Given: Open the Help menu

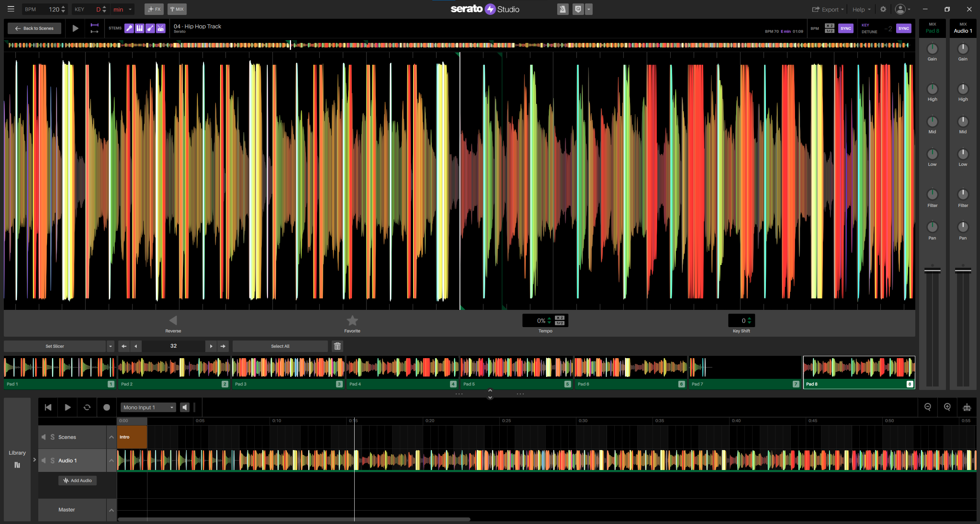Looking at the screenshot, I should click(860, 9).
